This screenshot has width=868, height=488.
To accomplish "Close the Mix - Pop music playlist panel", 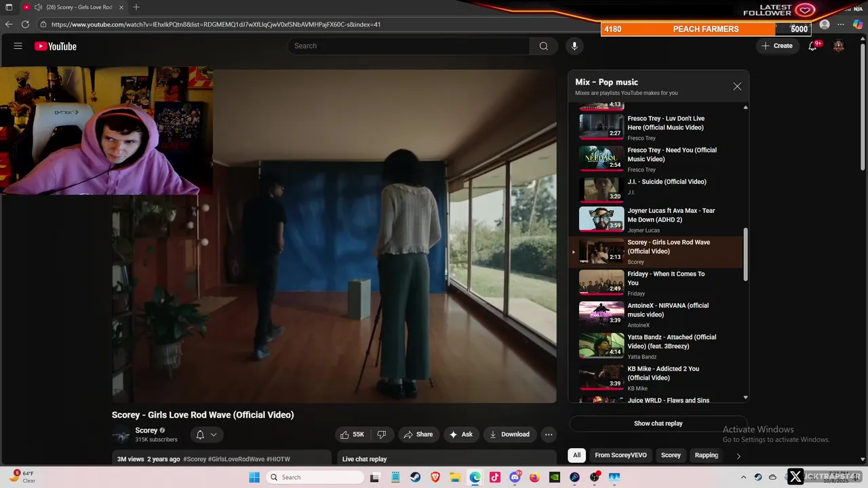I will (737, 86).
